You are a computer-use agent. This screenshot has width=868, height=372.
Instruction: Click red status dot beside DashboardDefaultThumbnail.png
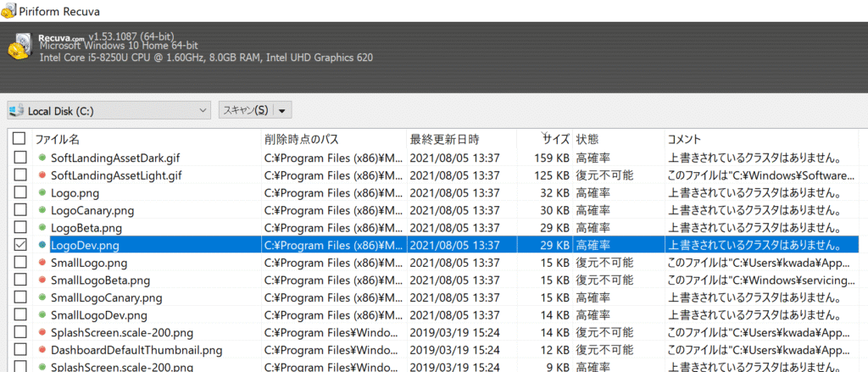42,350
